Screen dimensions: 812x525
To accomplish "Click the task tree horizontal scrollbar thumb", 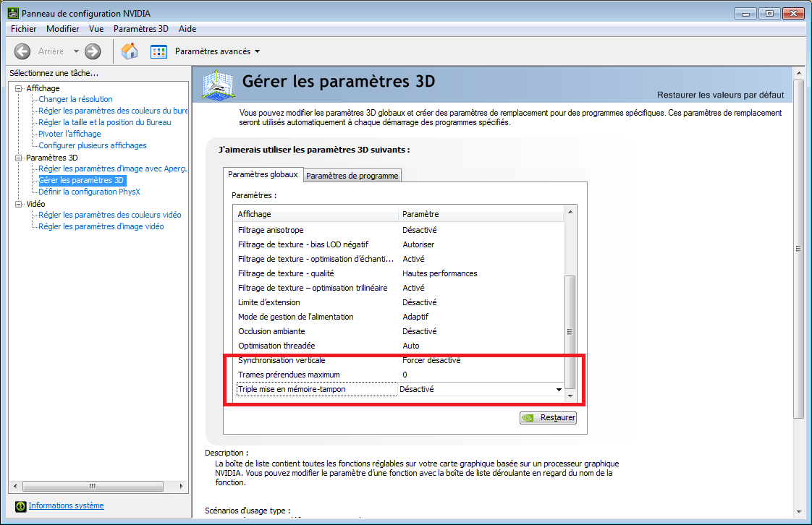I will point(93,486).
